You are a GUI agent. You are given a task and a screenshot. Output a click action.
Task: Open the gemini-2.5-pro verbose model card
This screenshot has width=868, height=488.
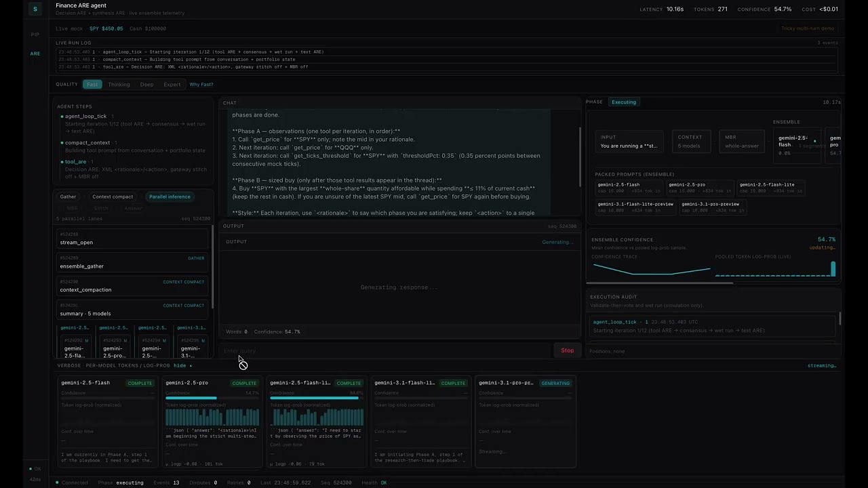coord(212,422)
